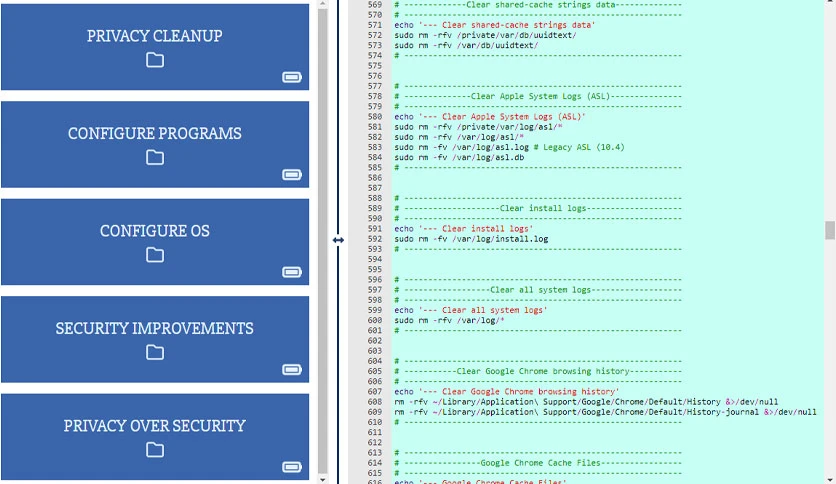
Task: Click line echo '--- Clear Apple System Logs (ASL)'
Action: (x=489, y=117)
